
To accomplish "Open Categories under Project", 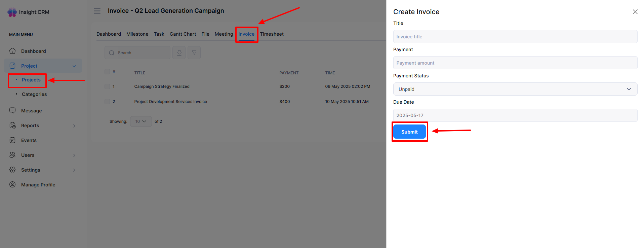I will (34, 94).
